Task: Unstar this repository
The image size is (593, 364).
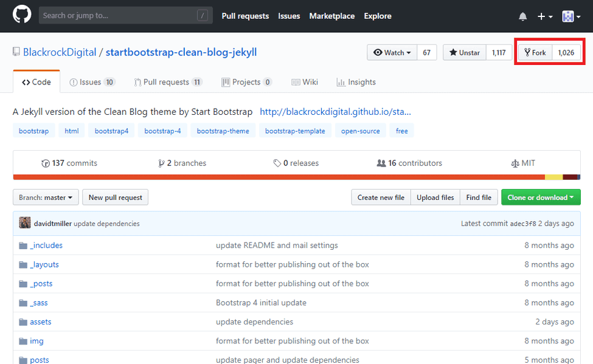Action: (x=465, y=53)
